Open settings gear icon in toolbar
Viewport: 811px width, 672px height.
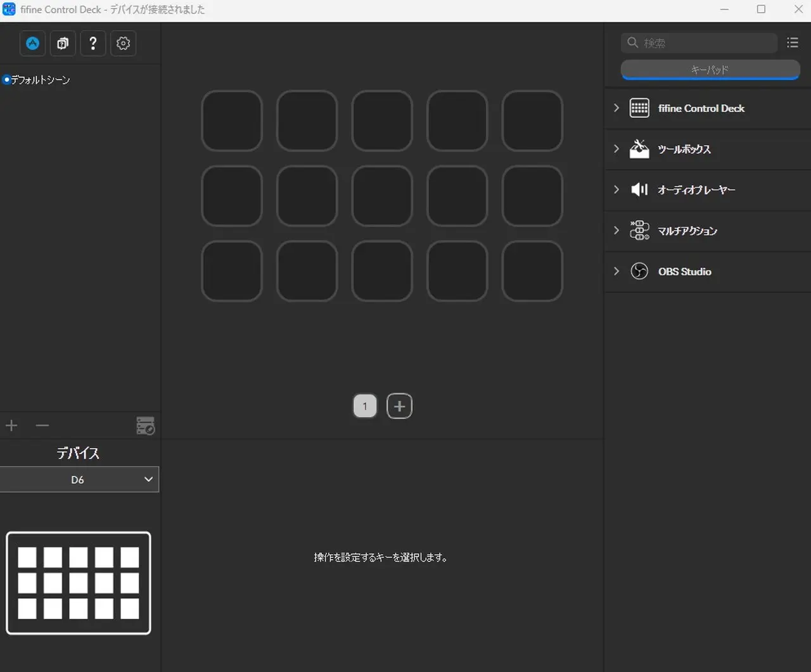tap(124, 43)
